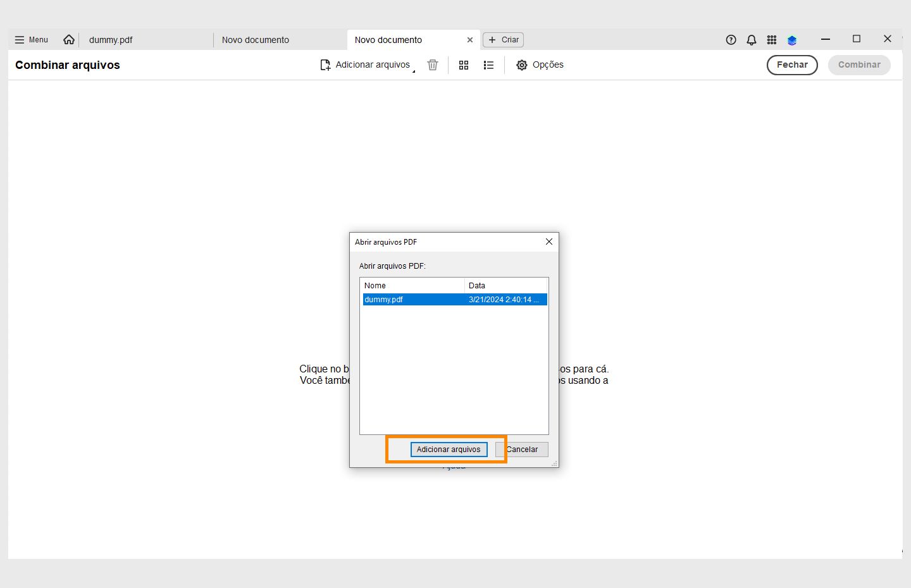The height and width of the screenshot is (588, 911).
Task: Click the blue account profile icon
Action: pos(792,40)
